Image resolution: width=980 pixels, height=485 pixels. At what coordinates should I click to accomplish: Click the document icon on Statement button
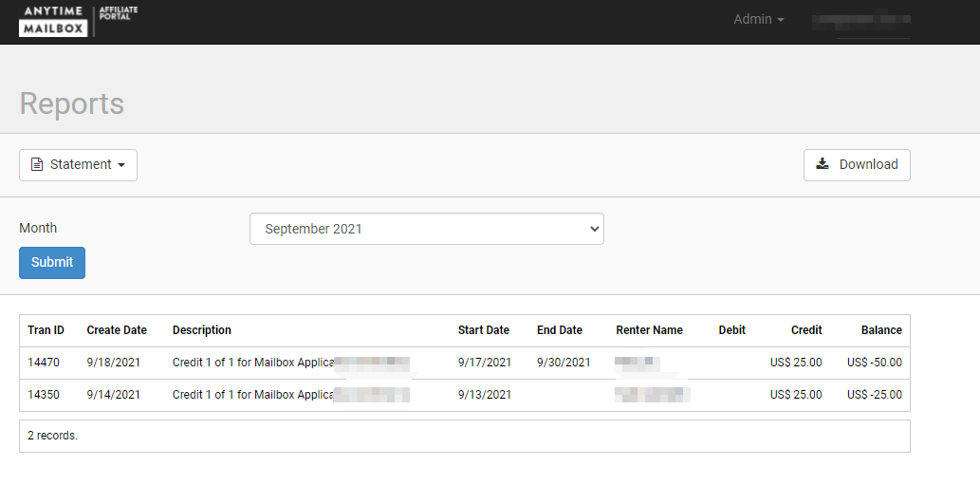pyautogui.click(x=38, y=164)
